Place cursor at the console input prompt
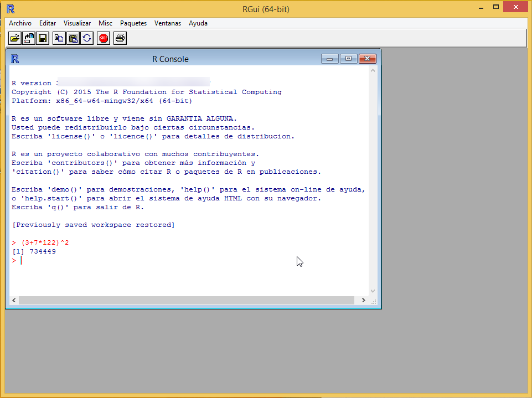 coord(21,260)
